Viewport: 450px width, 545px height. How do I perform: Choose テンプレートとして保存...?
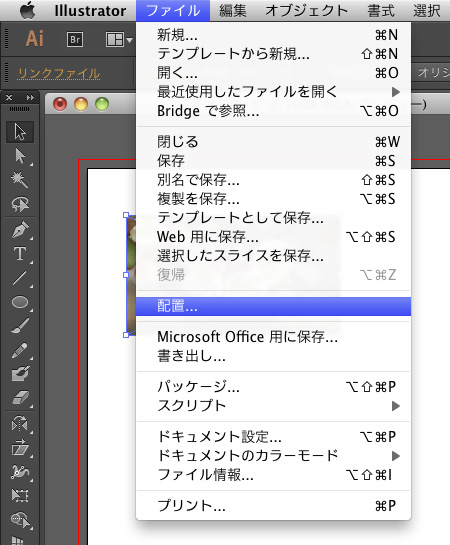(273, 218)
